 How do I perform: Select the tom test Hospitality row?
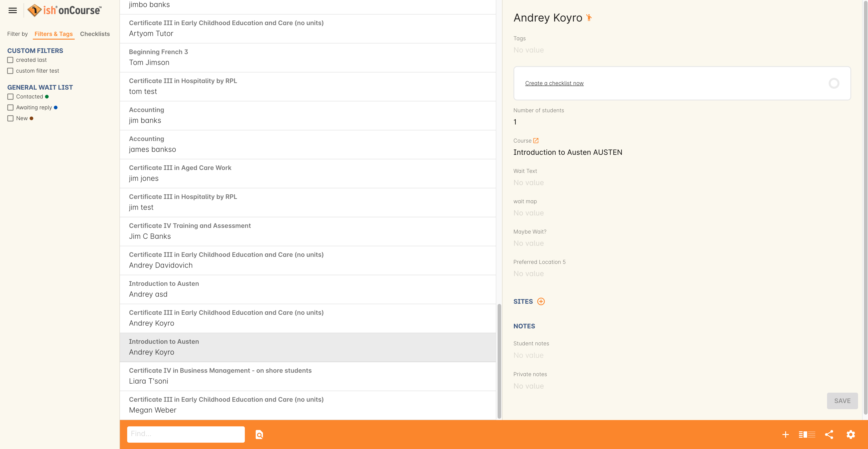pos(308,87)
